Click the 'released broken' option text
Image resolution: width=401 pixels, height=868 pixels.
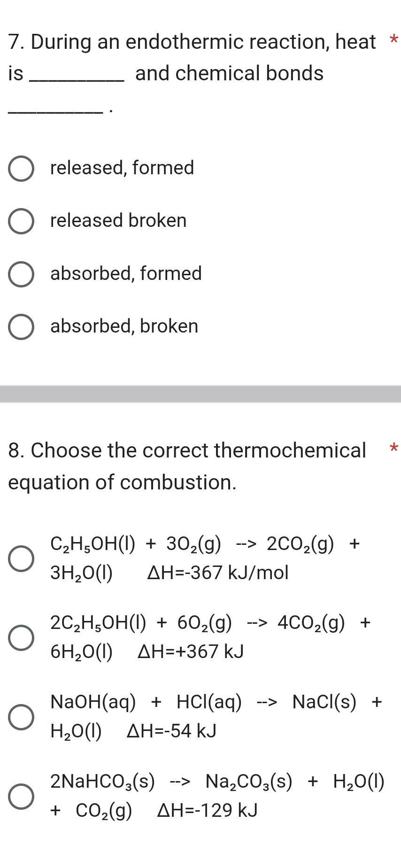(118, 220)
